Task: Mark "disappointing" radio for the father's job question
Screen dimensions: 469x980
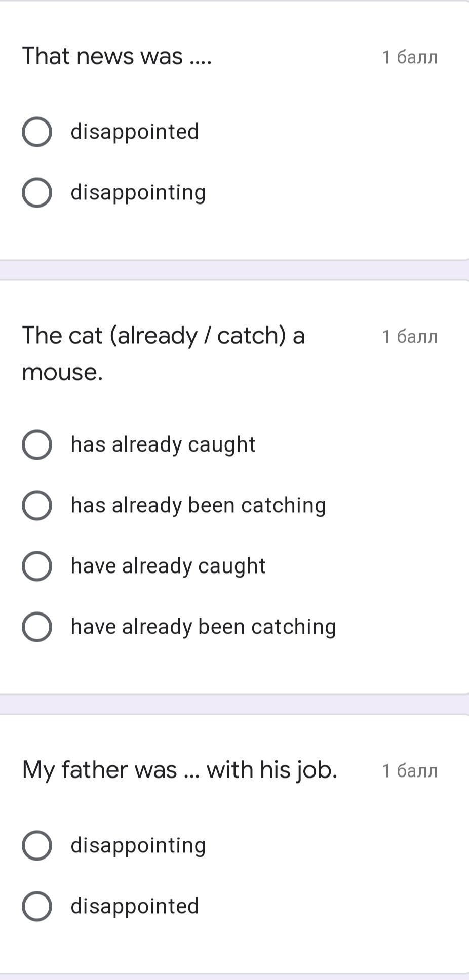Action: [x=37, y=845]
